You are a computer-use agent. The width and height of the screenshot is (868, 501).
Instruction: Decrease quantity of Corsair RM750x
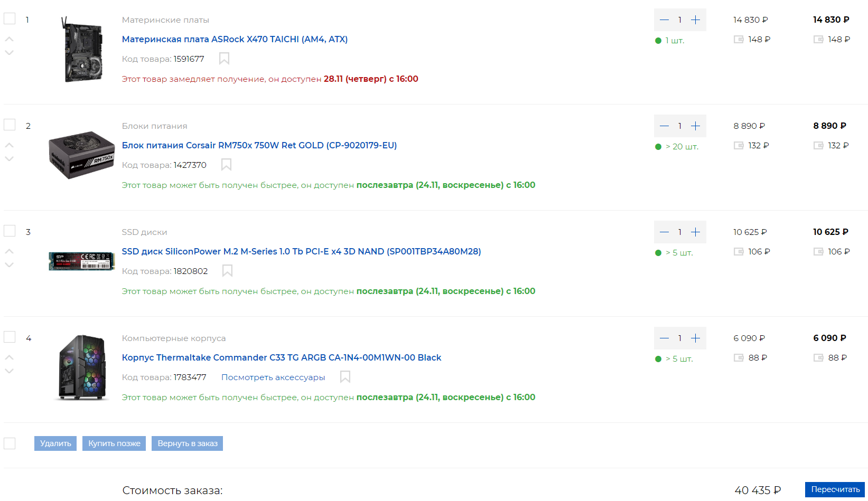664,126
